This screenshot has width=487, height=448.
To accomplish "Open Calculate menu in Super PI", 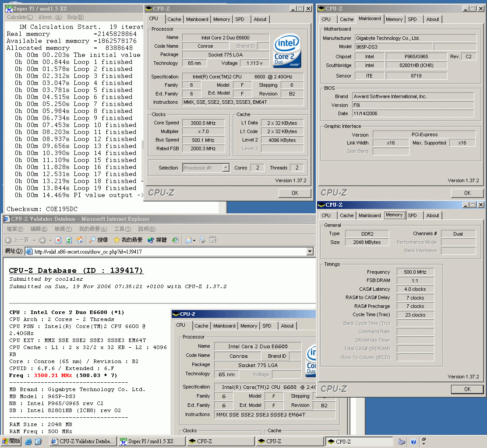I will tap(20, 17).
